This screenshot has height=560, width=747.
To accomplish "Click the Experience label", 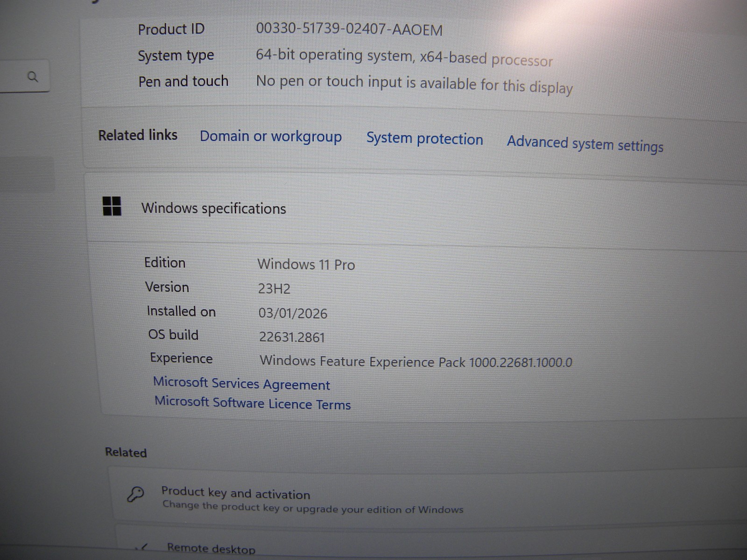I will 181,358.
